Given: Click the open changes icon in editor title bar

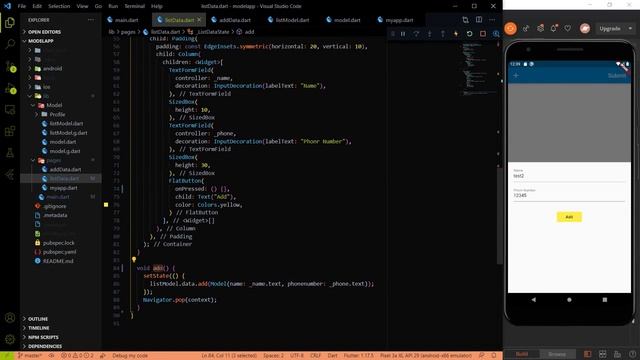Looking at the screenshot, I should [x=465, y=20].
